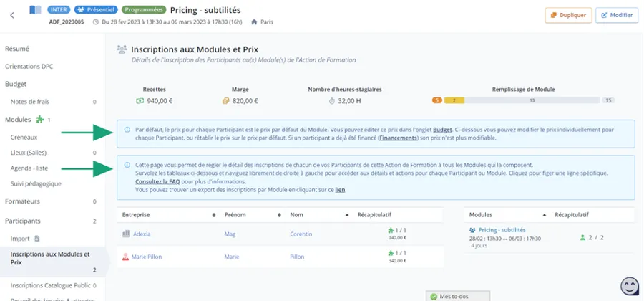Click the Marie Pillon person icon
Screen dimensions: 644x301
click(x=126, y=257)
